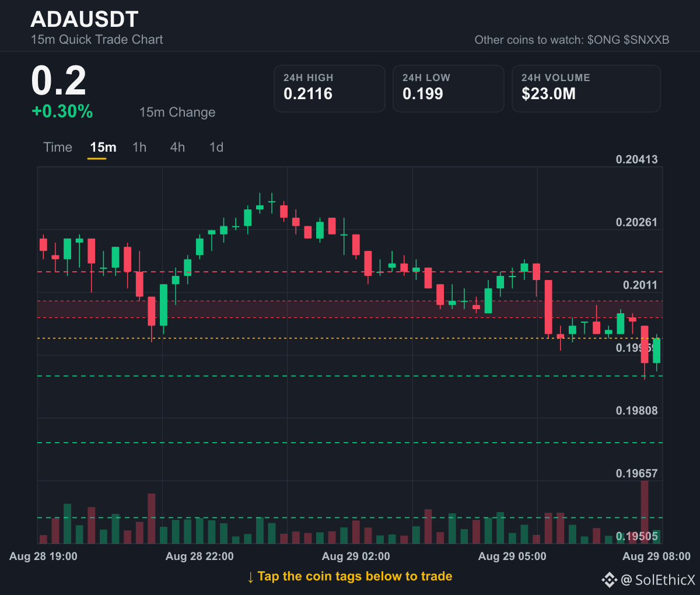Switch to the 1h timeframe tab

(x=139, y=147)
